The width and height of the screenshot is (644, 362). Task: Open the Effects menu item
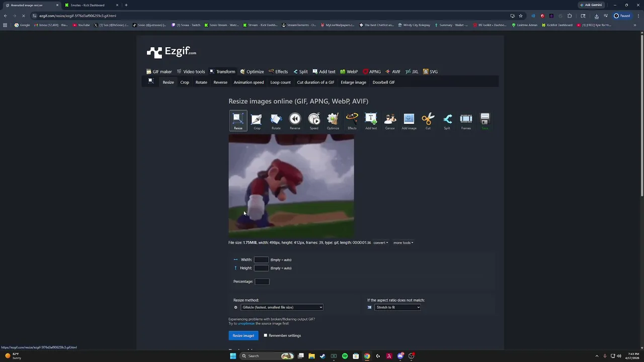tap(278, 71)
